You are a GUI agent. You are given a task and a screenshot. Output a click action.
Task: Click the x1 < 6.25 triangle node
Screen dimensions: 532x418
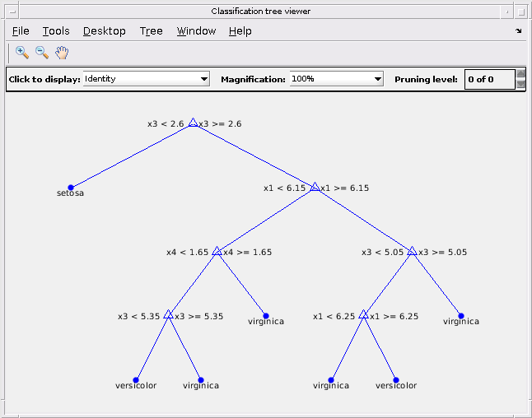click(x=363, y=314)
